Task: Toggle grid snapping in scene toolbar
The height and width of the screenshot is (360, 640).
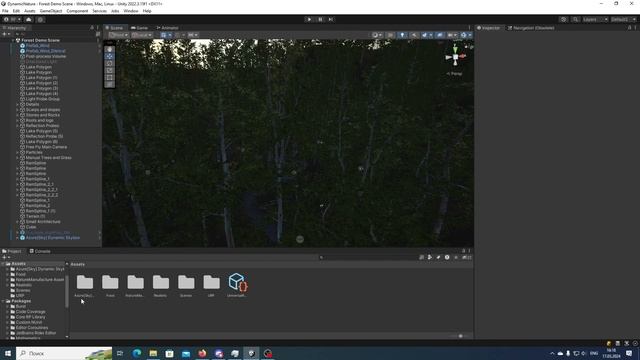Action: point(177,35)
